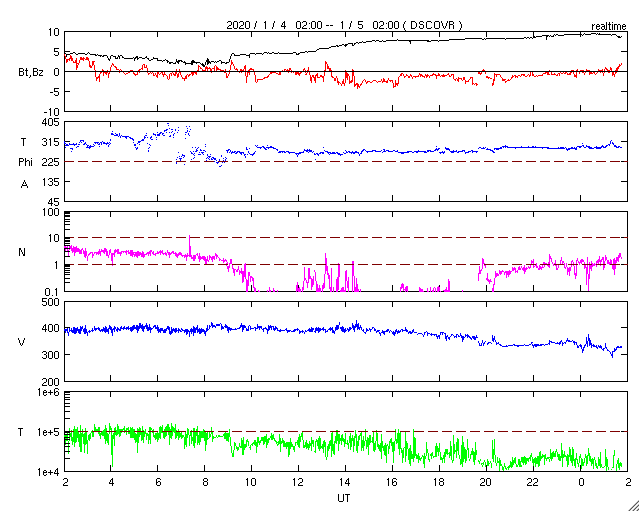Click the chart title date range text

pos(344,25)
